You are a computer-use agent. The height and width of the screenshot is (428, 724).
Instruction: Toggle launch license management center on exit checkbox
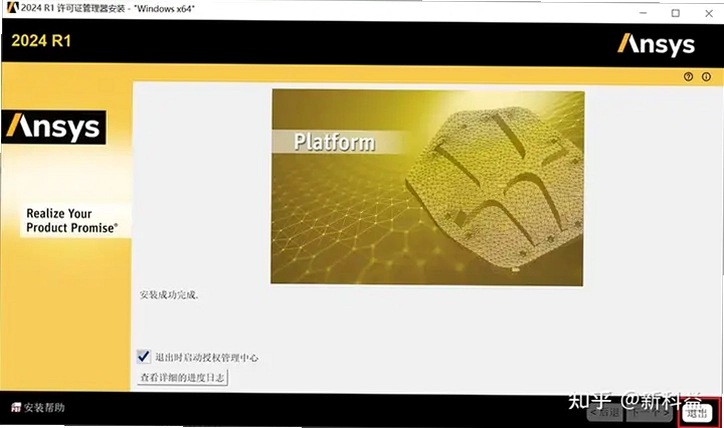[143, 356]
